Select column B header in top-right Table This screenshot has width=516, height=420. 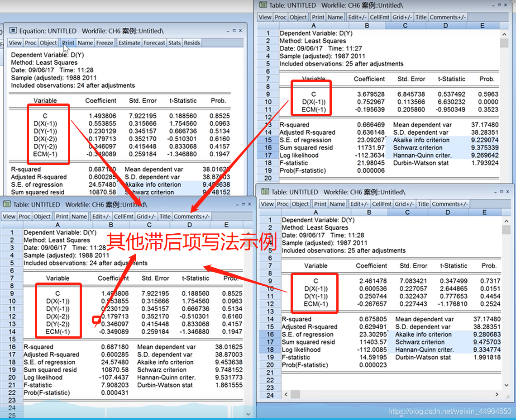click(367, 25)
